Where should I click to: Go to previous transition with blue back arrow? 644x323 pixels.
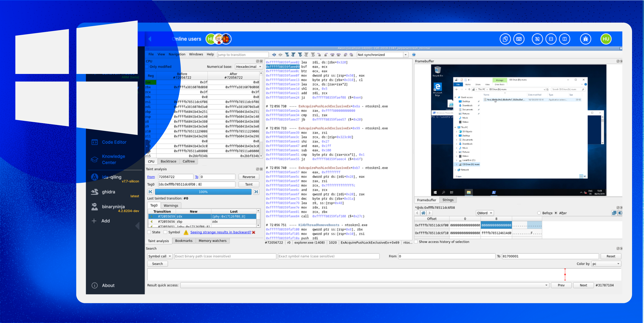tap(274, 55)
